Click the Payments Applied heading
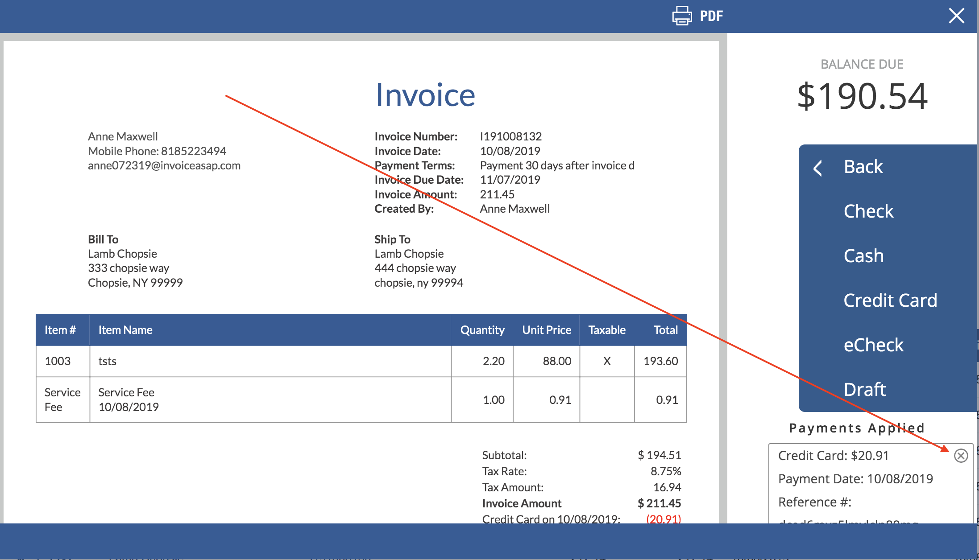The height and width of the screenshot is (560, 979). click(857, 428)
